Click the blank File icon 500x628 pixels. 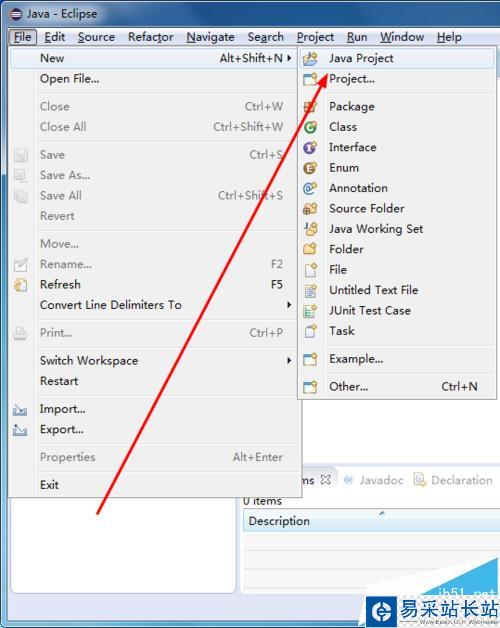(x=310, y=270)
